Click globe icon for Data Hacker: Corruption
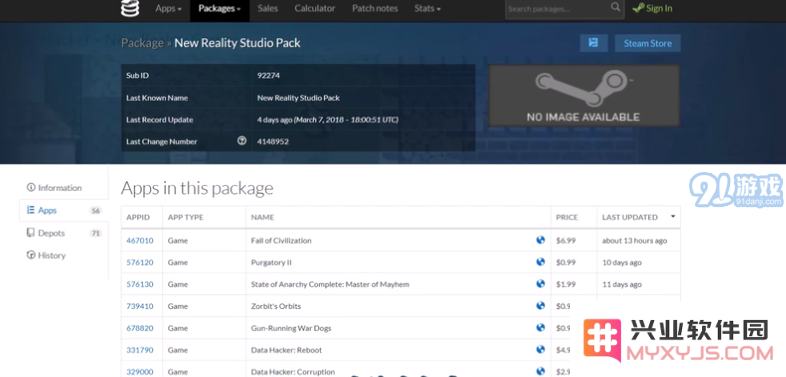Image resolution: width=786 pixels, height=377 pixels. (540, 371)
